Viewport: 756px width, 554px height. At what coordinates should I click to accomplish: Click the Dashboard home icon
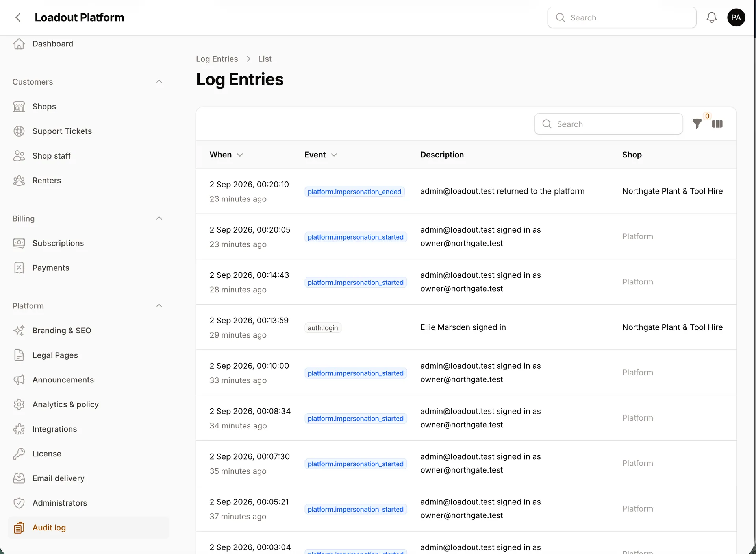pyautogui.click(x=19, y=44)
